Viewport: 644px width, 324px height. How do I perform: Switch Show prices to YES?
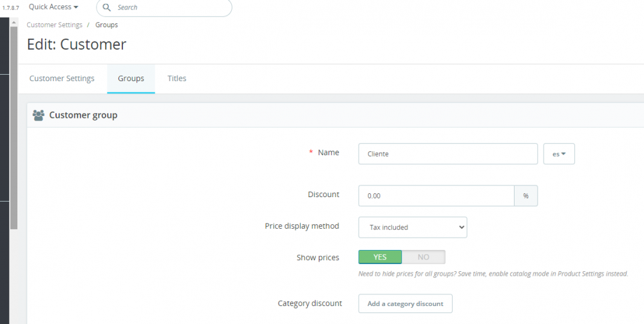click(380, 257)
